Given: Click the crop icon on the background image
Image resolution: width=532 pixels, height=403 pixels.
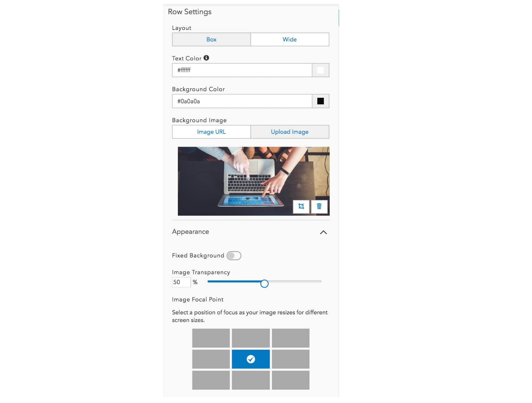Looking at the screenshot, I should pyautogui.click(x=301, y=206).
